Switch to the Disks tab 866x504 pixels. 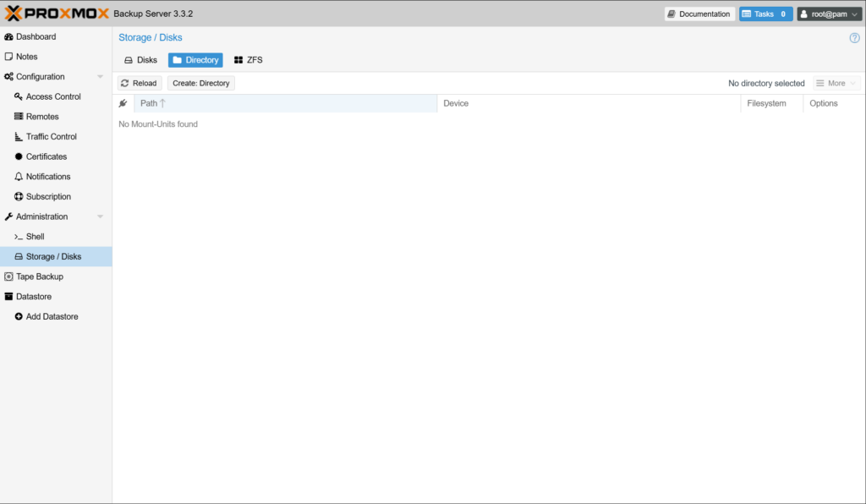tap(140, 61)
